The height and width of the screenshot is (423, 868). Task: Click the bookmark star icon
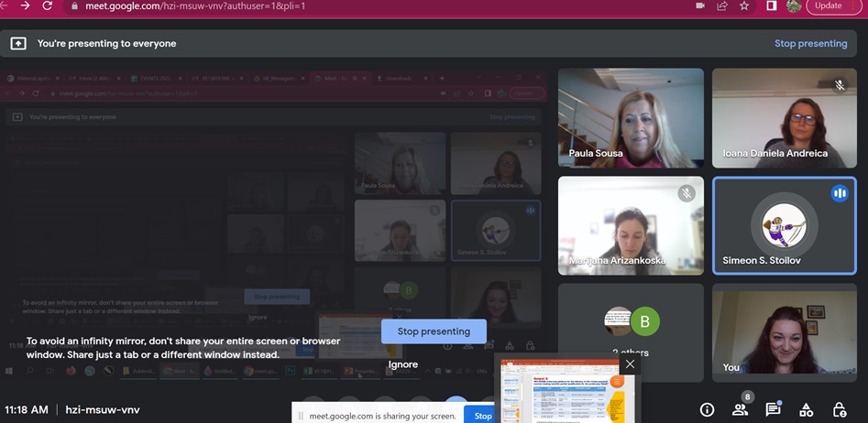(x=745, y=5)
